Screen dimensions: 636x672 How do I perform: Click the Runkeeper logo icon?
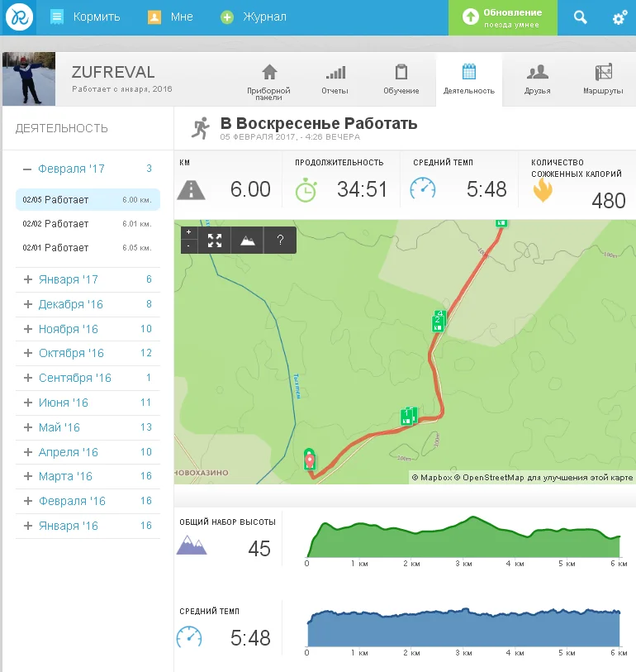coord(19,17)
